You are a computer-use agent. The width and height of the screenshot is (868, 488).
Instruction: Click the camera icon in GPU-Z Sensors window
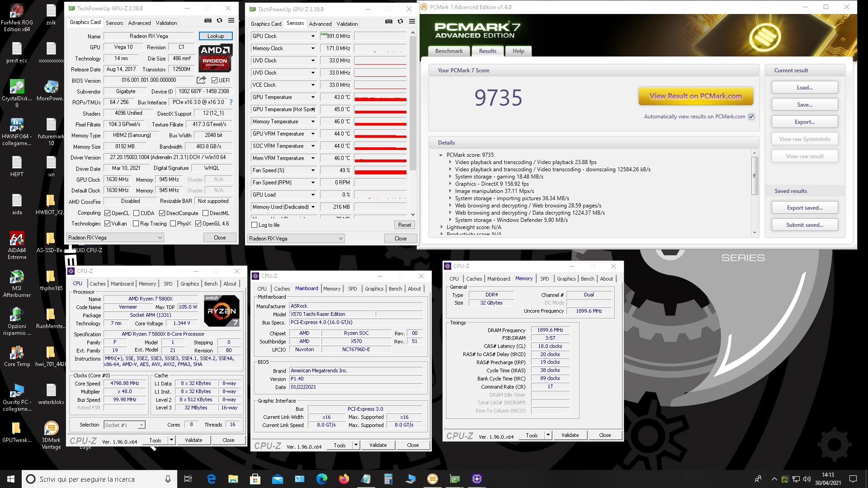(x=388, y=21)
